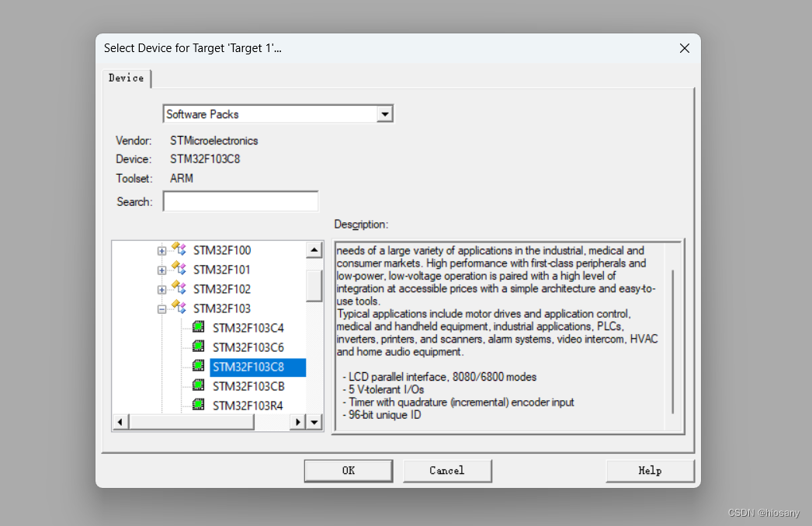Click the Description box vertical scrollbar
This screenshot has width=812, height=526.
click(x=673, y=342)
